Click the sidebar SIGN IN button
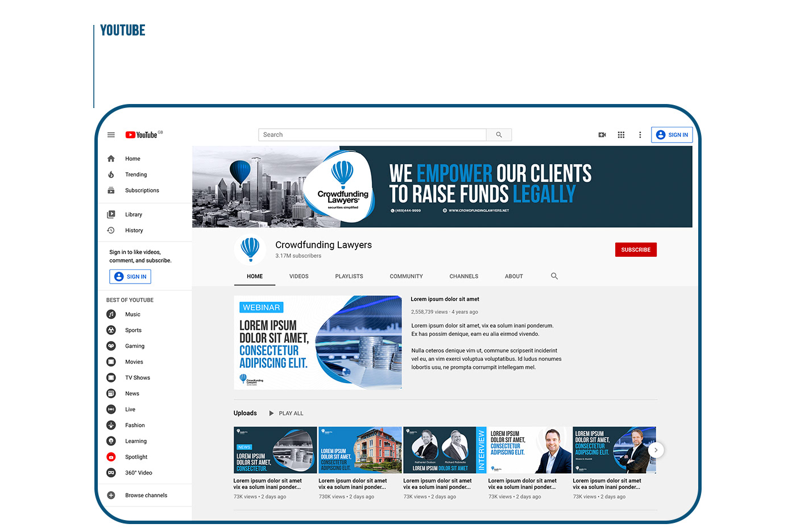 point(130,277)
